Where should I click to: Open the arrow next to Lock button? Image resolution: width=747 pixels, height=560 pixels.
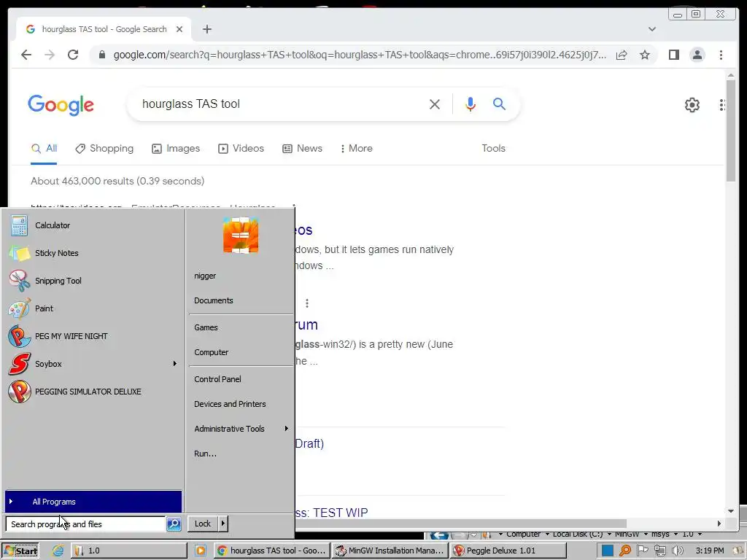pos(222,524)
